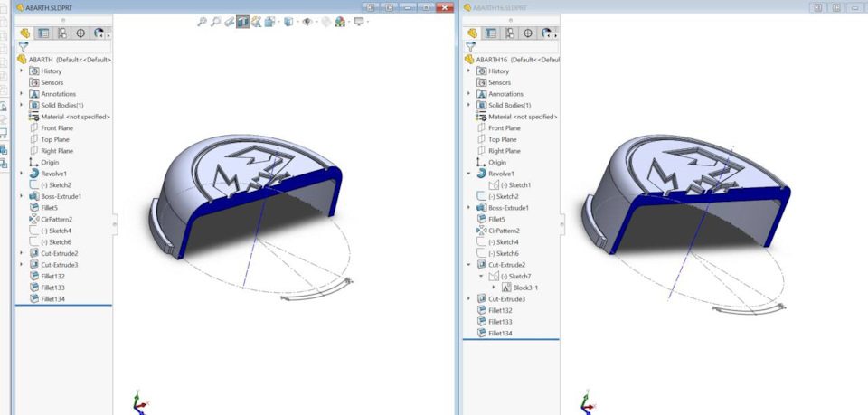Switch to ConfigurationManager tab in ABARTH16 window

tap(509, 33)
